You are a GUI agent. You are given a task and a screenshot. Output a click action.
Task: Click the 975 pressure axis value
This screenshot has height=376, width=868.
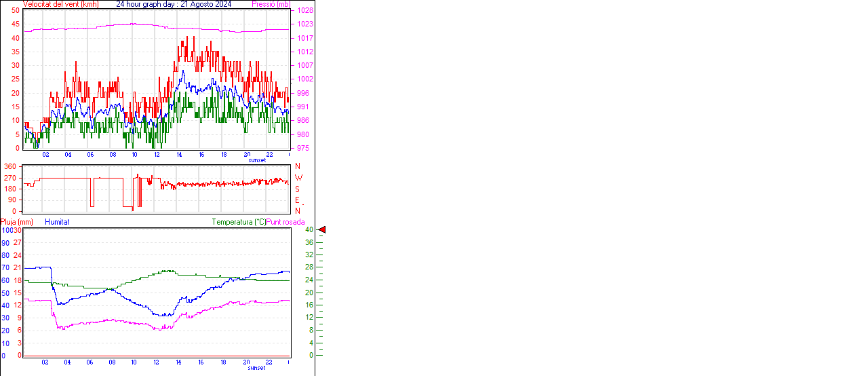point(302,148)
